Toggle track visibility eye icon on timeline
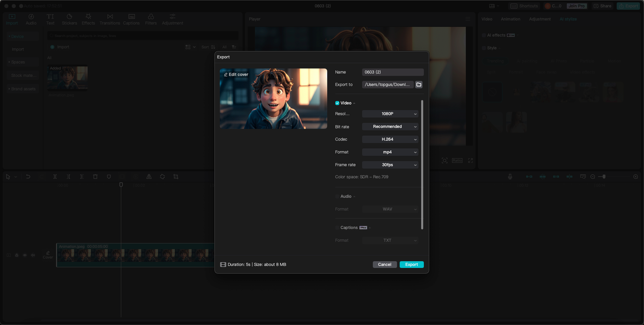 coord(25,255)
